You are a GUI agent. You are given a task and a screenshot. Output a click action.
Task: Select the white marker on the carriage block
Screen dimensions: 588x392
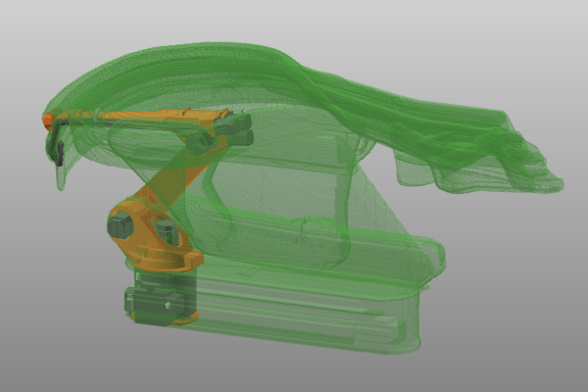click(x=170, y=304)
